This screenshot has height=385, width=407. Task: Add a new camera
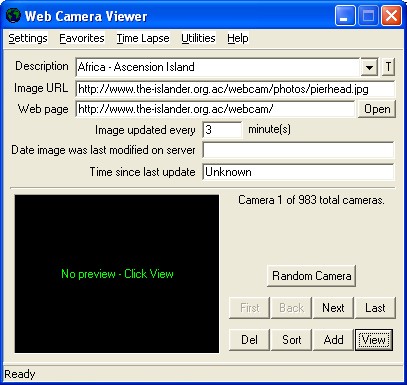coord(333,340)
